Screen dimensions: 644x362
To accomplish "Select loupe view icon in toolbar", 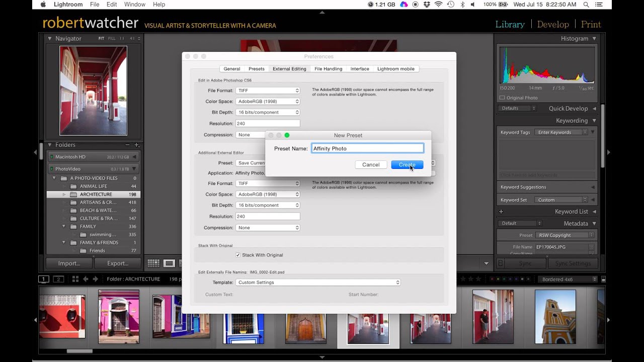I will pyautogui.click(x=169, y=263).
